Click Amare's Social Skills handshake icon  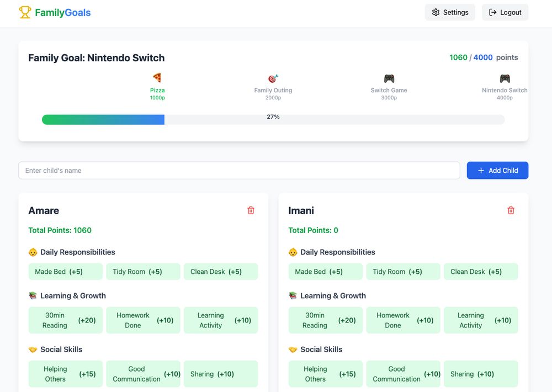33,349
